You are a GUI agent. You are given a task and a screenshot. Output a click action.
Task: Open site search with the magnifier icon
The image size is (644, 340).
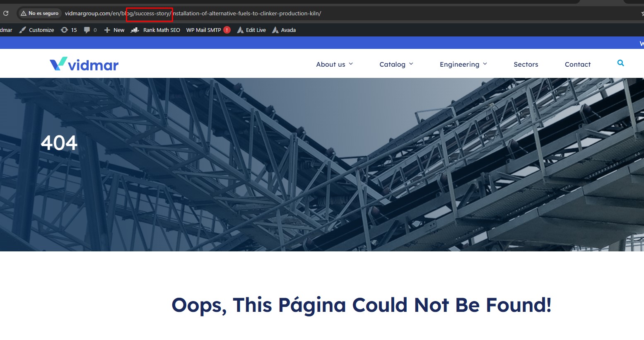pos(620,63)
